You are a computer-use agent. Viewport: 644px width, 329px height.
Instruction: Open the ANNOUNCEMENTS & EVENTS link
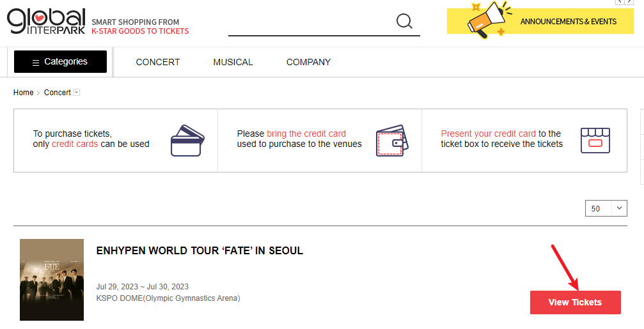[x=568, y=21]
